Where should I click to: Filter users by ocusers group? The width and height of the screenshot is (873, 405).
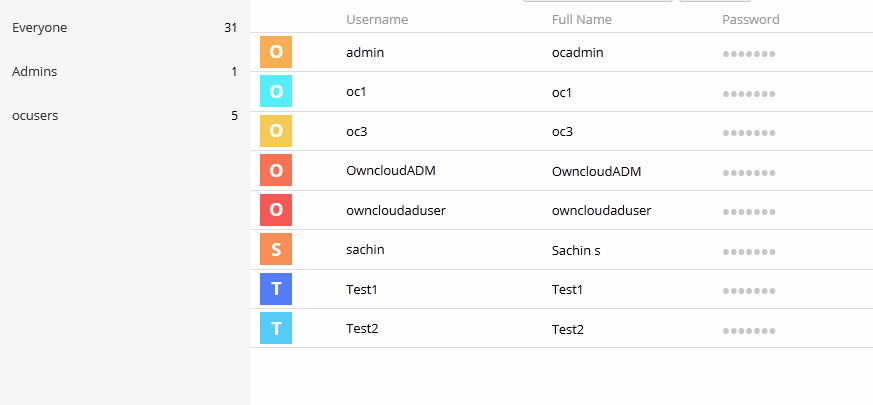(125, 115)
